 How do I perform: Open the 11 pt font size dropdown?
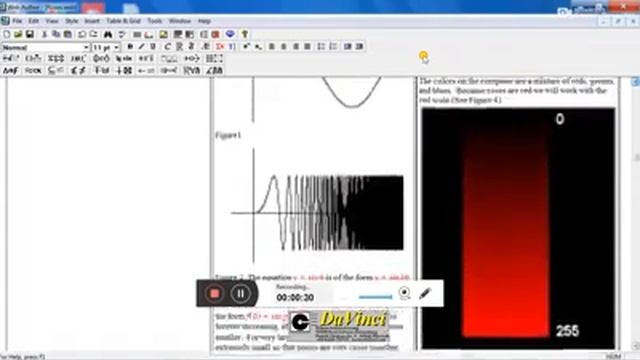pos(116,47)
